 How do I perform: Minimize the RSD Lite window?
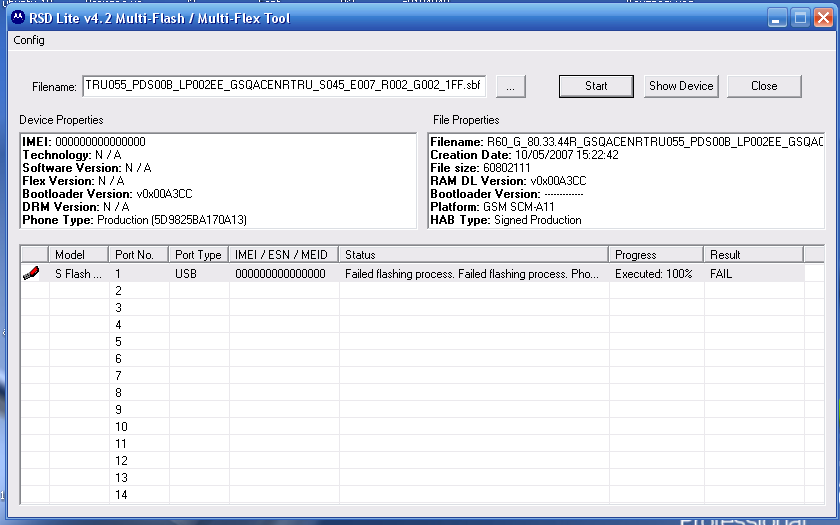click(x=777, y=18)
